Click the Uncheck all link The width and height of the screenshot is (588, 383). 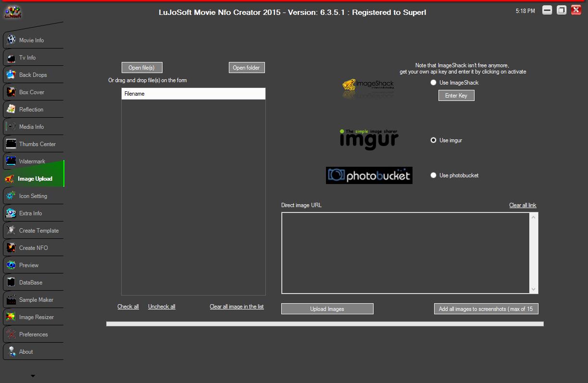[162, 307]
